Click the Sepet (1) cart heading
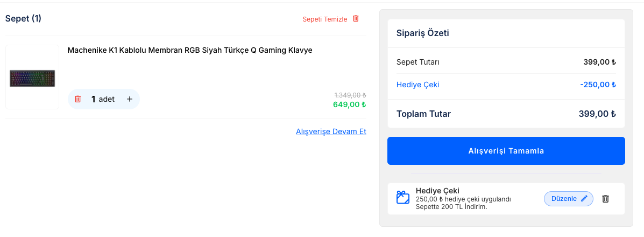The height and width of the screenshot is (237, 644). (23, 18)
